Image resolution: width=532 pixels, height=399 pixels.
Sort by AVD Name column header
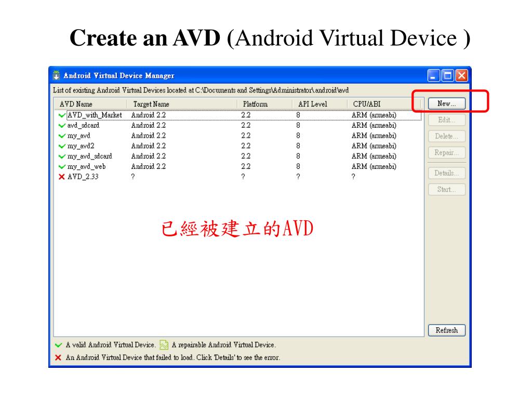[90, 104]
